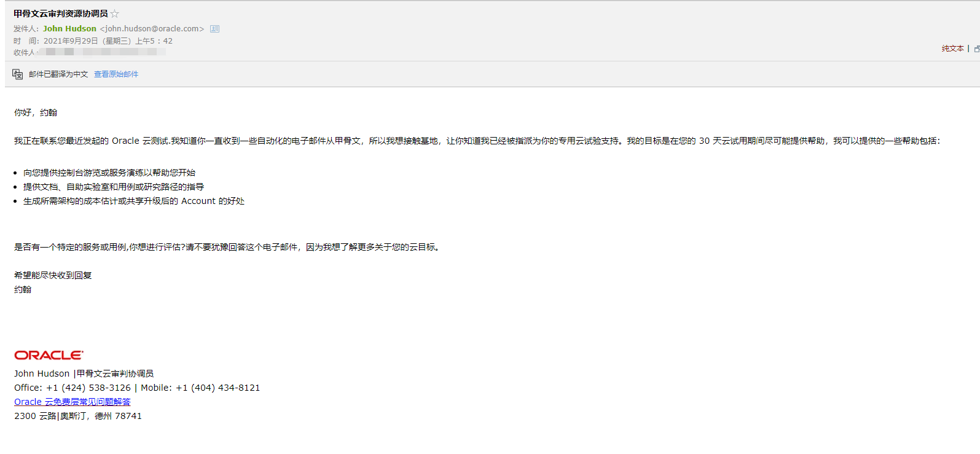Viewport: 980px width, 454px height.
Task: Switch to 纯文本 view
Action: (952, 49)
